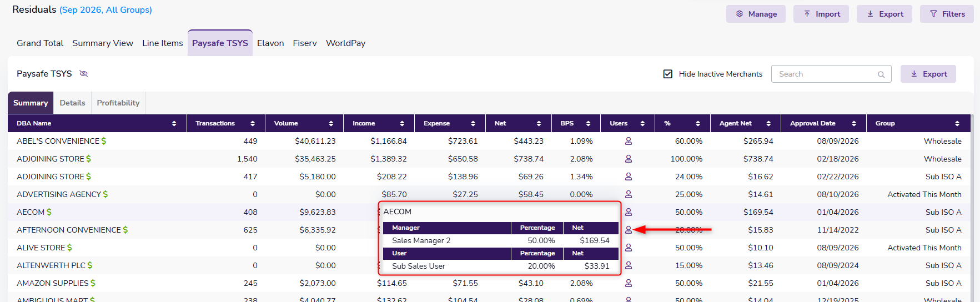Click the Sub Sales User entry in popup

point(419,266)
